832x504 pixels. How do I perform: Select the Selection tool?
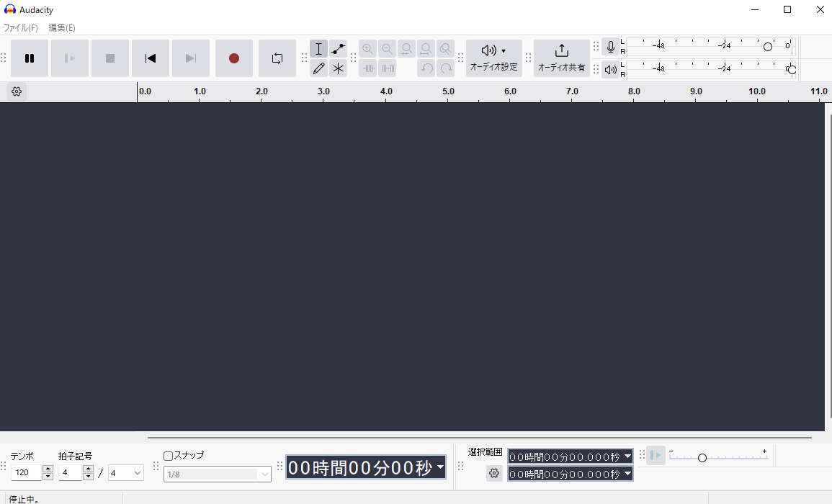319,49
